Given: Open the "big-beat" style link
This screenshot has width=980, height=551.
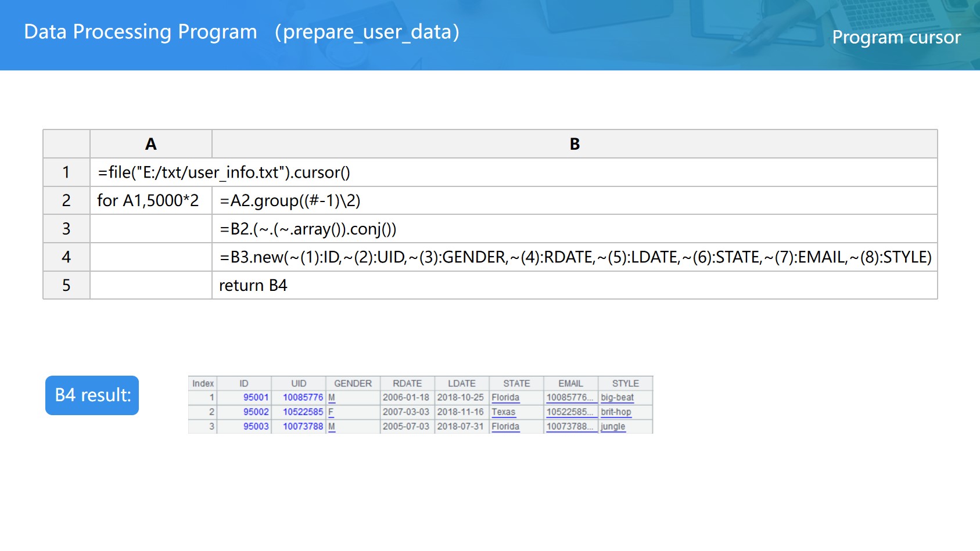Looking at the screenshot, I should (617, 398).
